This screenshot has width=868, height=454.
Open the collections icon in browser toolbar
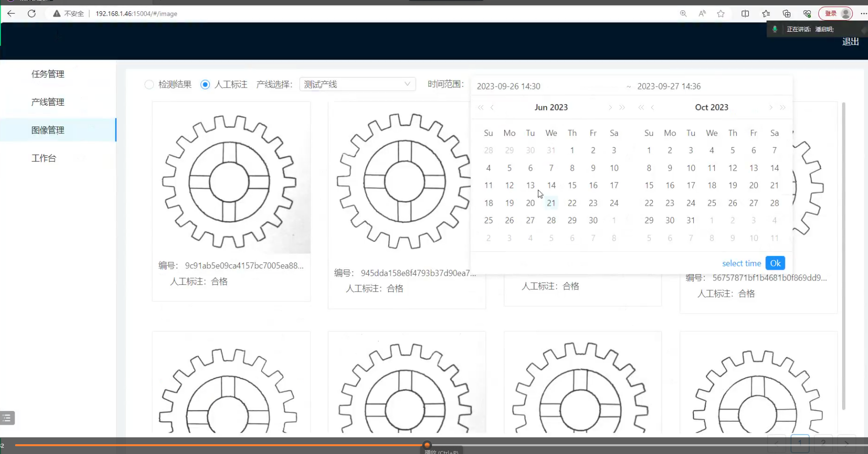(x=786, y=14)
